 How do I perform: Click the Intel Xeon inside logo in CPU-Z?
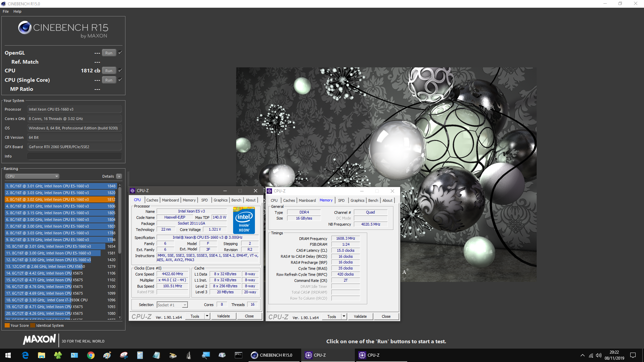(x=244, y=220)
